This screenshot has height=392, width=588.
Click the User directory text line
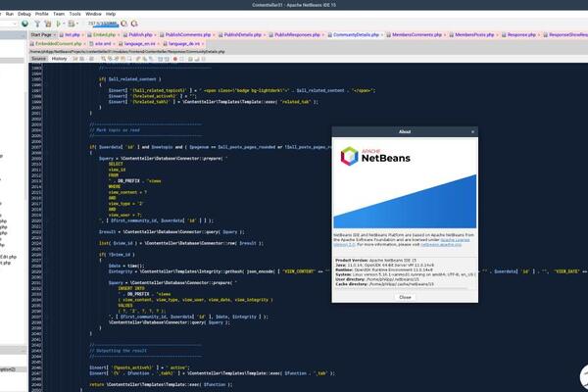point(377,279)
